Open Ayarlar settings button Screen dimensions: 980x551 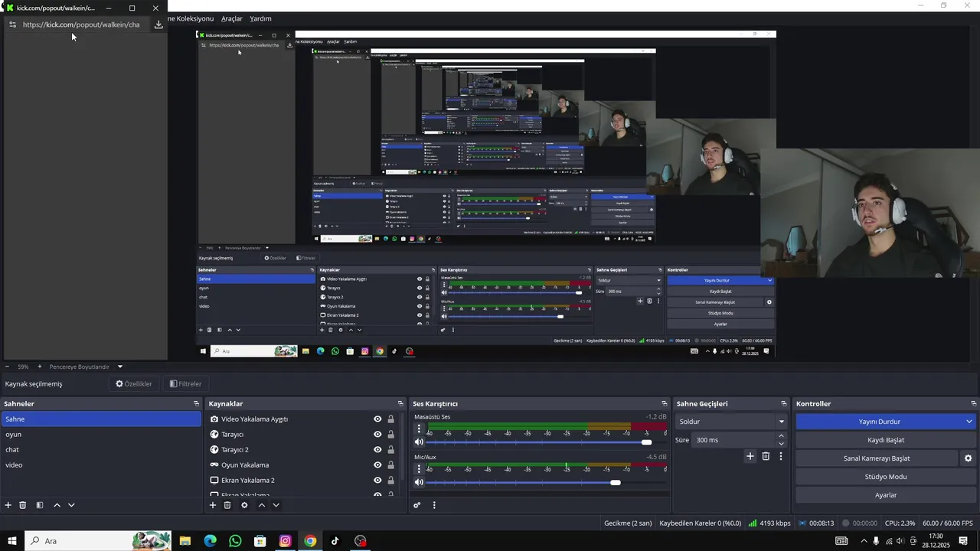point(886,495)
